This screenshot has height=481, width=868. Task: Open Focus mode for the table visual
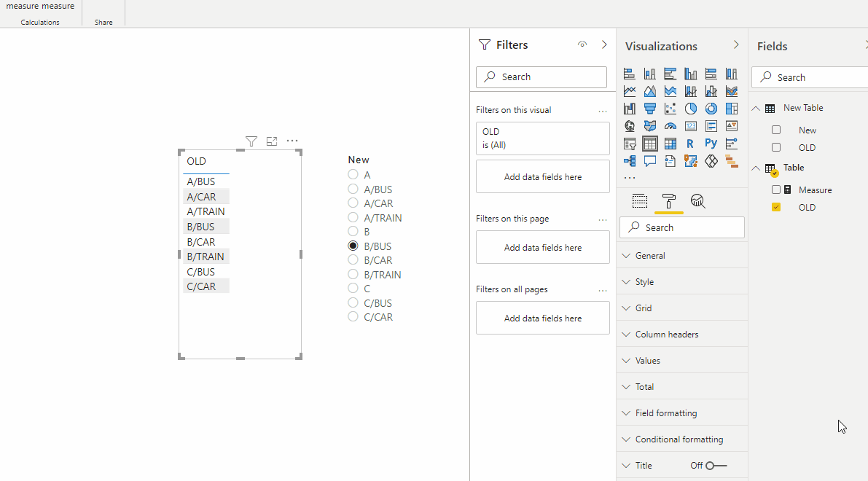272,141
